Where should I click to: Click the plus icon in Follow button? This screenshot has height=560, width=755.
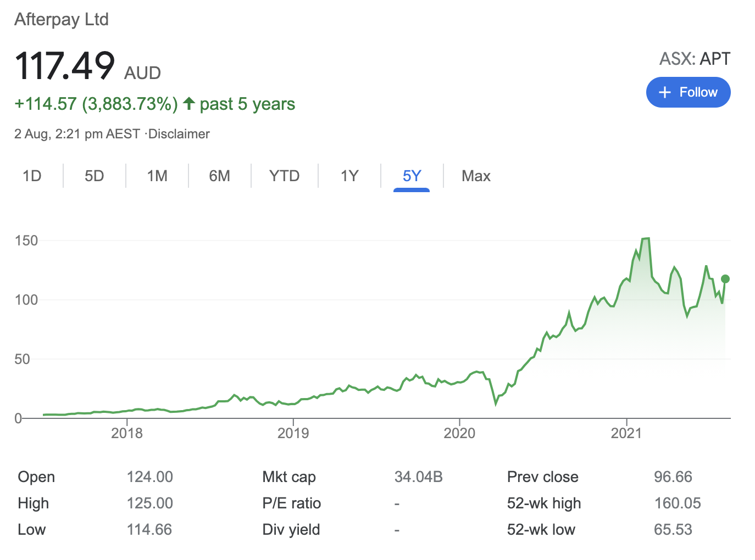(665, 92)
